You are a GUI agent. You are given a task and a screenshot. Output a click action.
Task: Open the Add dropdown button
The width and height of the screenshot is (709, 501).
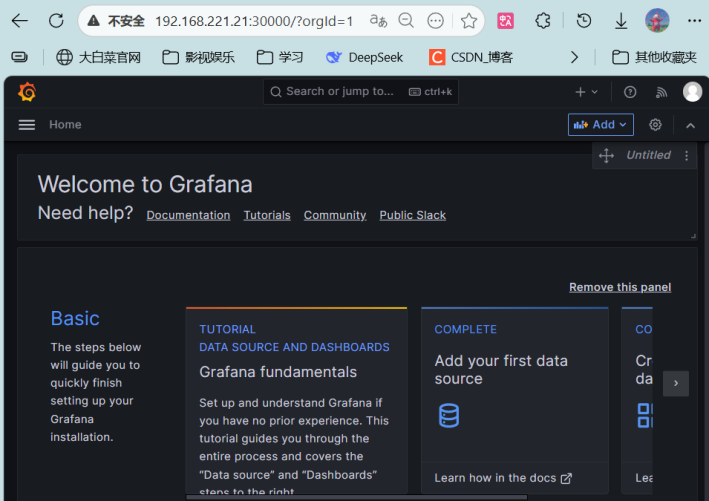coord(600,125)
